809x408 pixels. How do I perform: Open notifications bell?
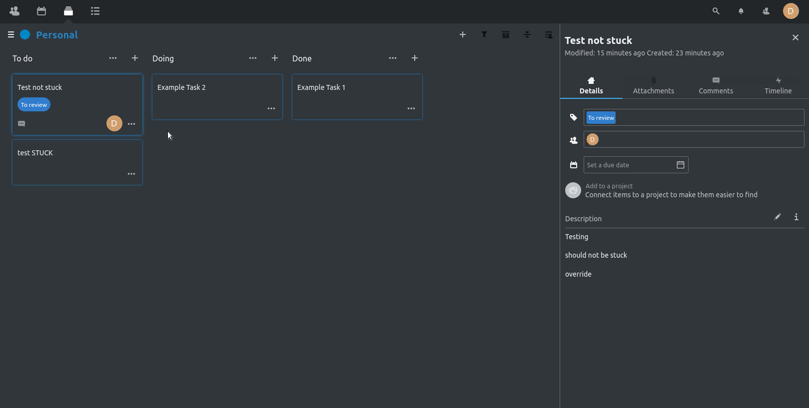pos(741,11)
